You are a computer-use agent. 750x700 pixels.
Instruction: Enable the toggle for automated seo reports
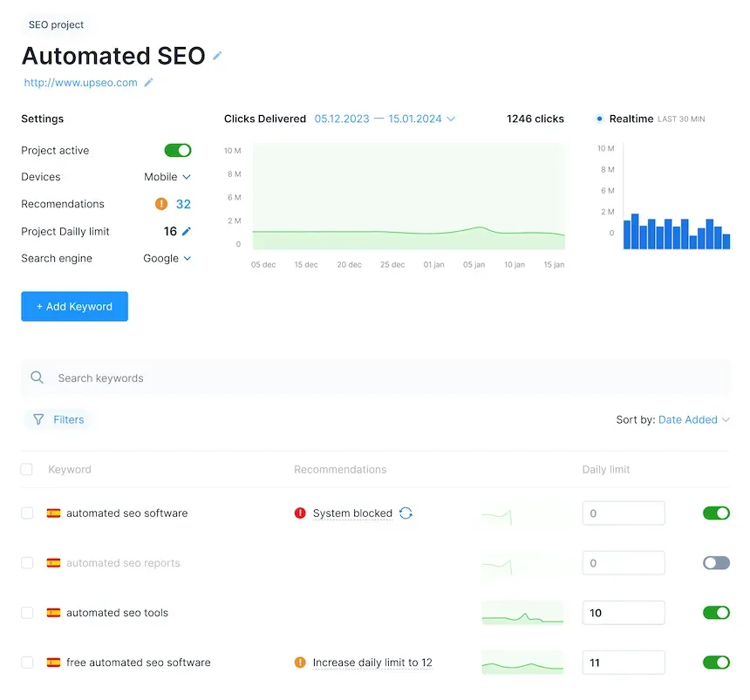pos(716,562)
